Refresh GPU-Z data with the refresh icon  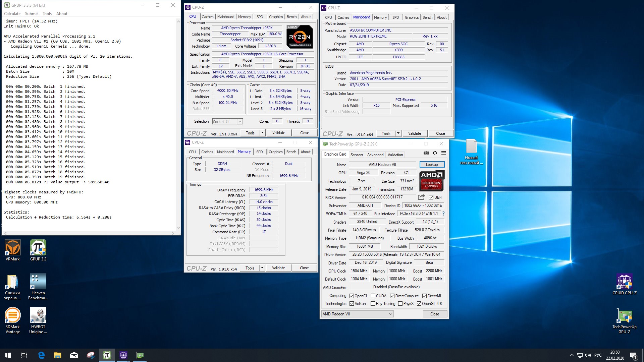click(x=435, y=153)
